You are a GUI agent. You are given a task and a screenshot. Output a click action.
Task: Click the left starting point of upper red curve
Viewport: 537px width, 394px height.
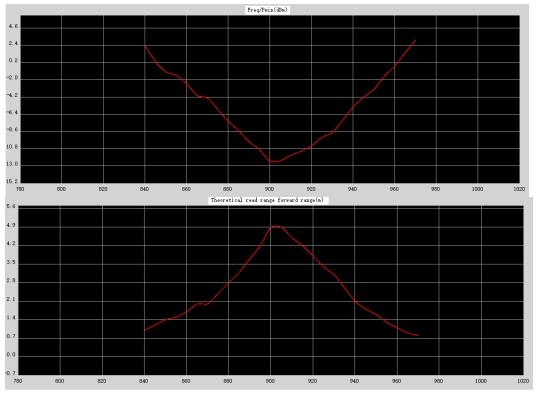pyautogui.click(x=145, y=46)
